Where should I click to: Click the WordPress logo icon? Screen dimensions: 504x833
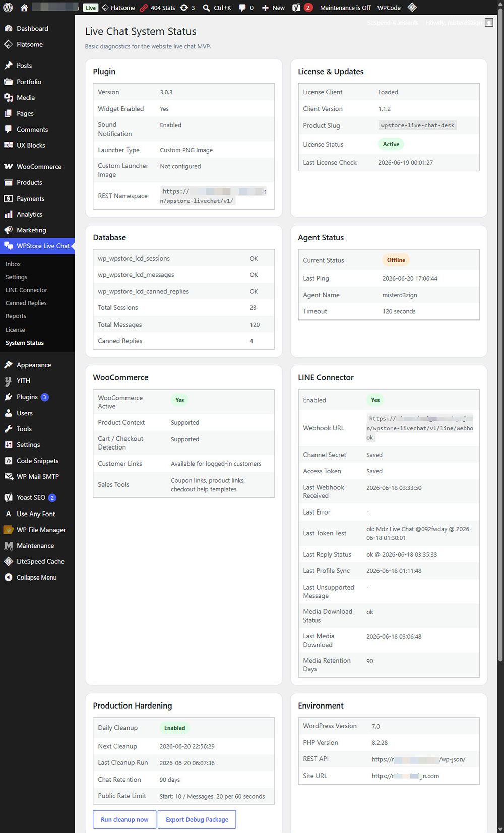(8, 8)
